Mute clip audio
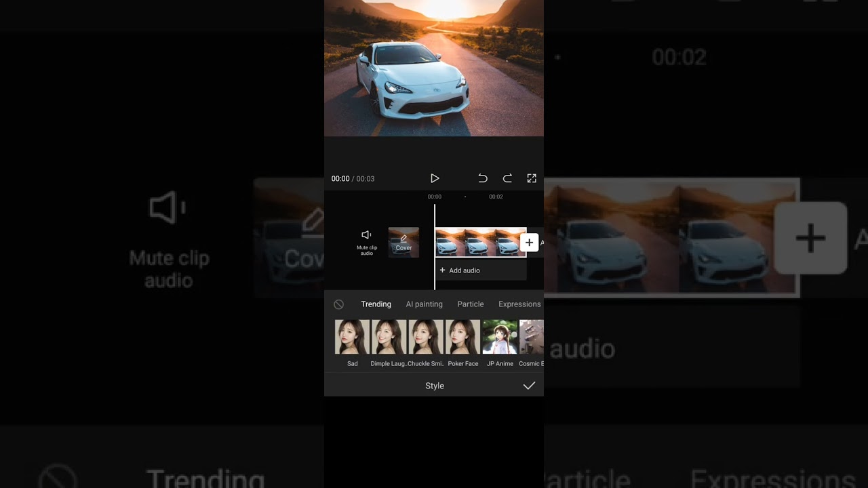Viewport: 868px width, 488px height. point(367,242)
